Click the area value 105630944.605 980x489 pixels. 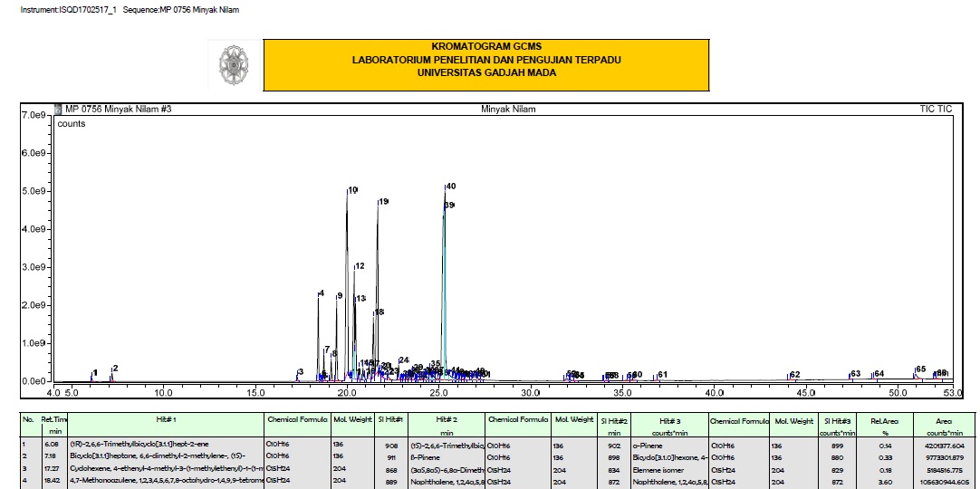click(945, 482)
